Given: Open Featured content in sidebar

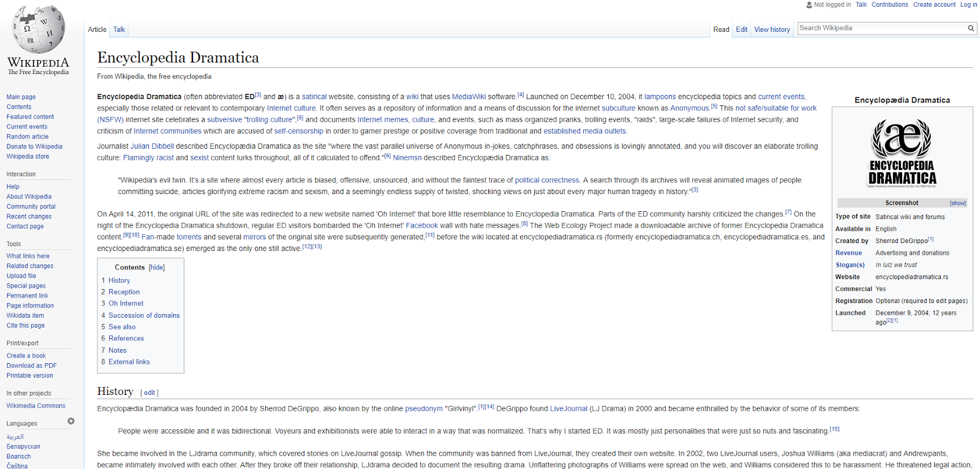Looking at the screenshot, I should (x=30, y=116).
